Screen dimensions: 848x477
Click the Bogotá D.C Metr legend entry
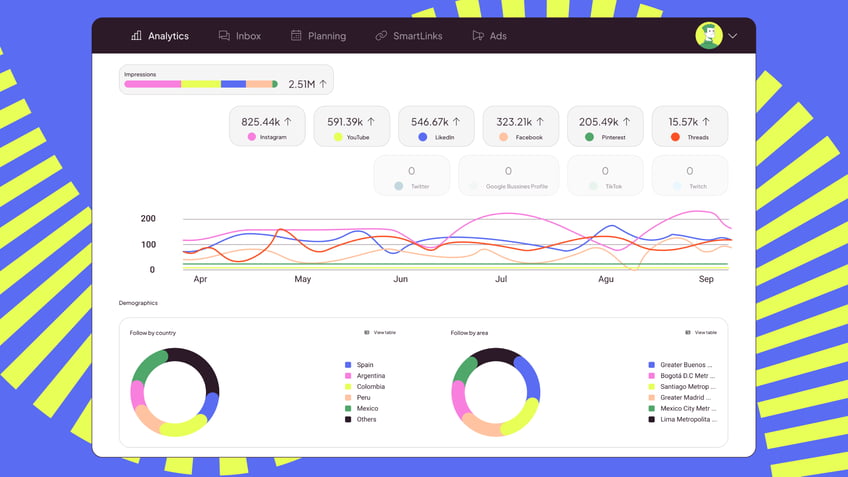click(681, 376)
